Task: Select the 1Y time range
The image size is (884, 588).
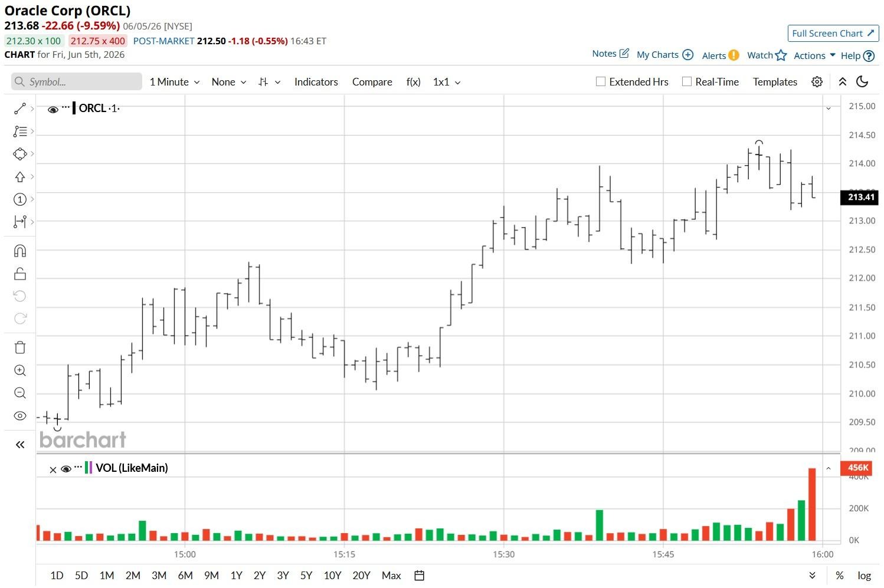Action: [237, 576]
